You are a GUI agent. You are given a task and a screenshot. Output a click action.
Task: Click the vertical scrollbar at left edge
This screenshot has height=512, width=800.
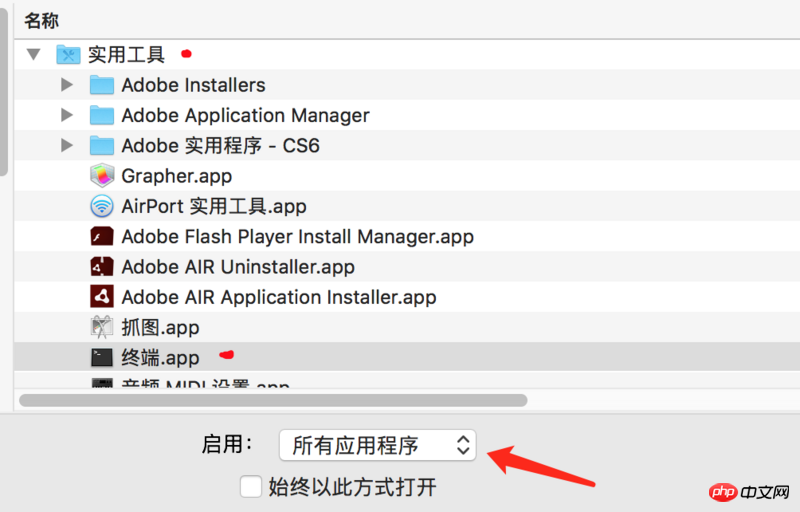point(4,92)
